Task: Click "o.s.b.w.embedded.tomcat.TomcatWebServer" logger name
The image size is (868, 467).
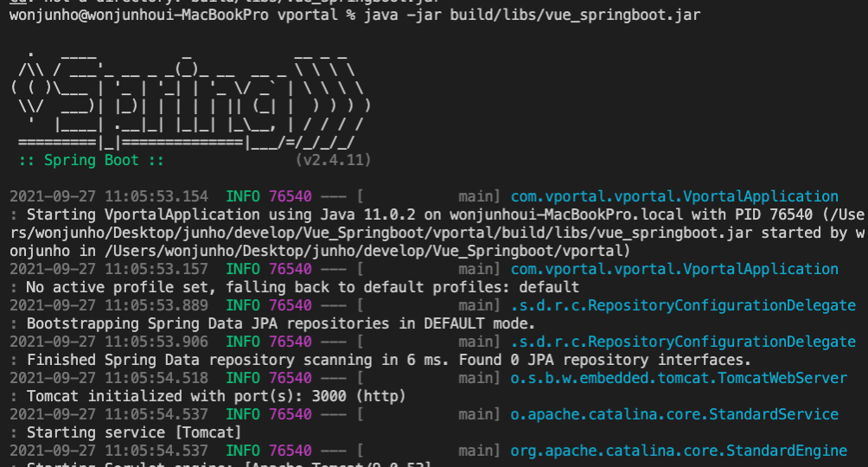Action: 679,379
